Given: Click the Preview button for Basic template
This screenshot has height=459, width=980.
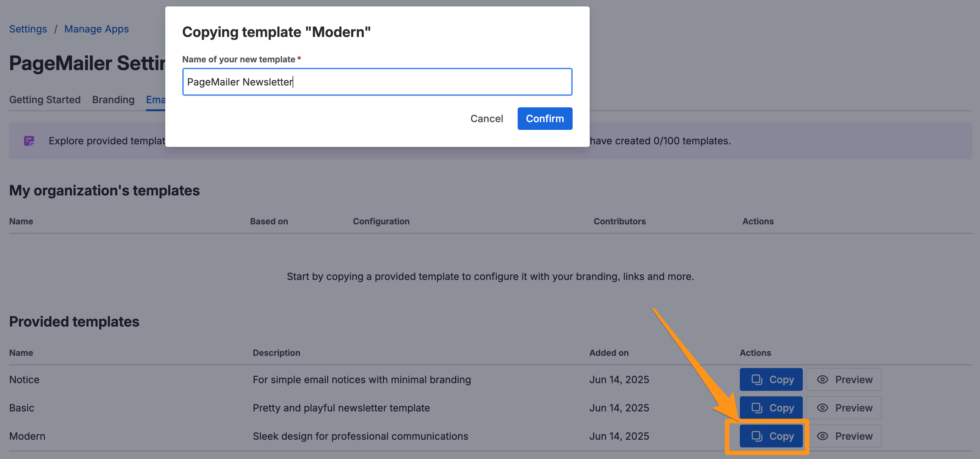Looking at the screenshot, I should [x=843, y=408].
